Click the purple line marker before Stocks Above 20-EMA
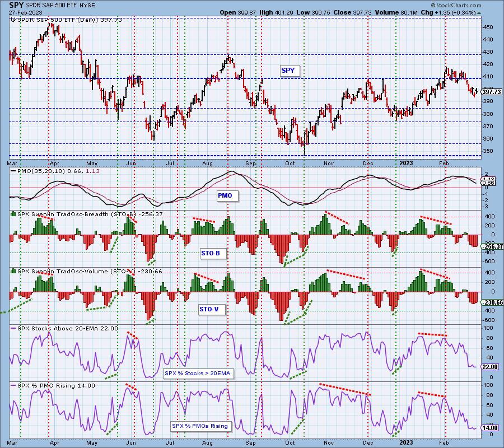Screen dimensions: 504x448 pos(13,329)
